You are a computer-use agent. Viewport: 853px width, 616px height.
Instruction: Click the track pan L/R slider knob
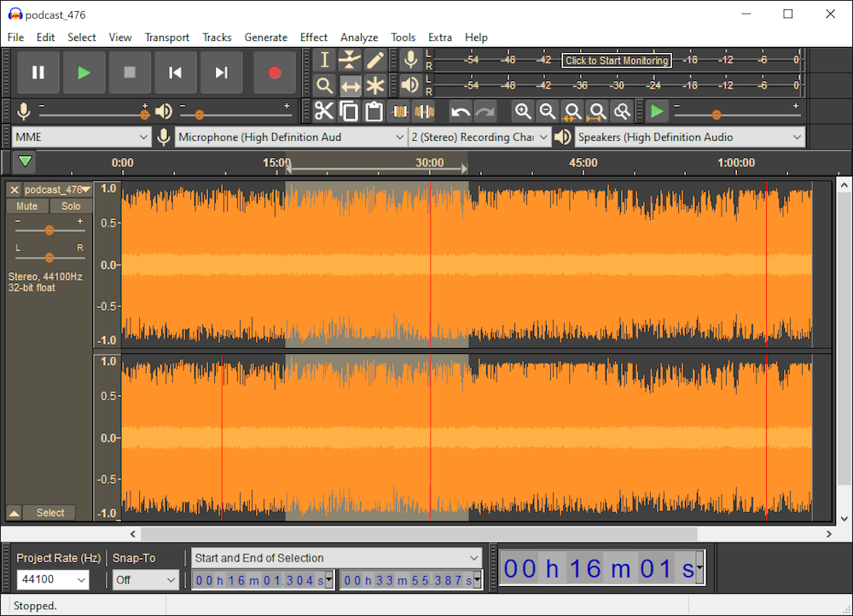pyautogui.click(x=49, y=258)
